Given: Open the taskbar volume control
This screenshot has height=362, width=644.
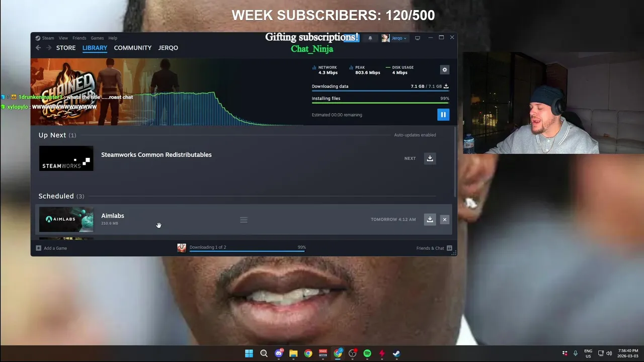Looking at the screenshot, I should pos(609,353).
